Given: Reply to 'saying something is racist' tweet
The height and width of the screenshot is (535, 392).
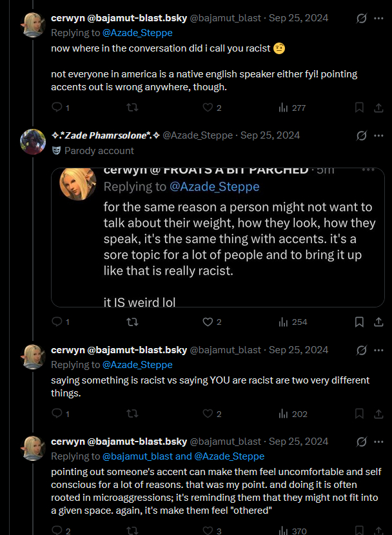Looking at the screenshot, I should 56,414.
